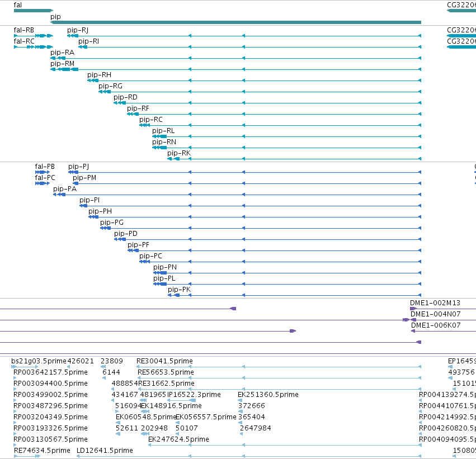Select EST RP003094400.5prime

click(x=51, y=384)
